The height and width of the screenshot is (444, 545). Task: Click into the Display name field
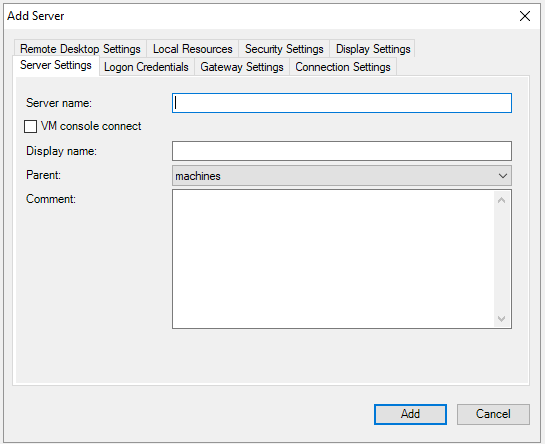(x=342, y=151)
